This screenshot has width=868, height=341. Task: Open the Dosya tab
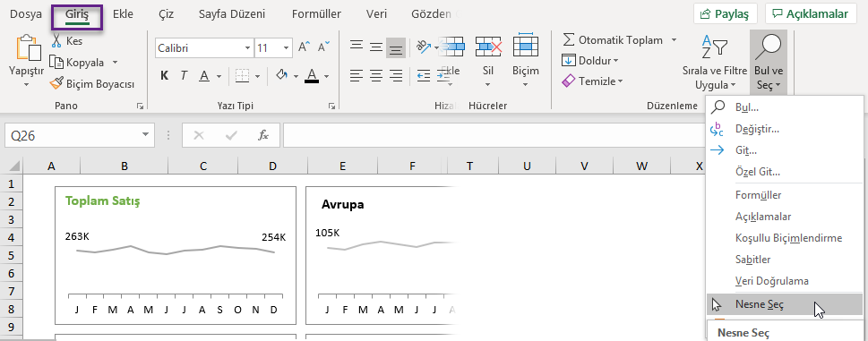(x=26, y=13)
